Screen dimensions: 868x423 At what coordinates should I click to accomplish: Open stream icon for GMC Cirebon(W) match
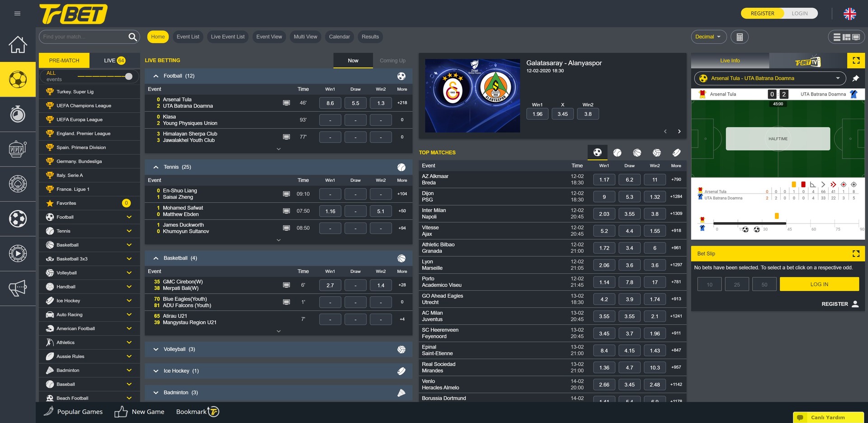coord(286,285)
